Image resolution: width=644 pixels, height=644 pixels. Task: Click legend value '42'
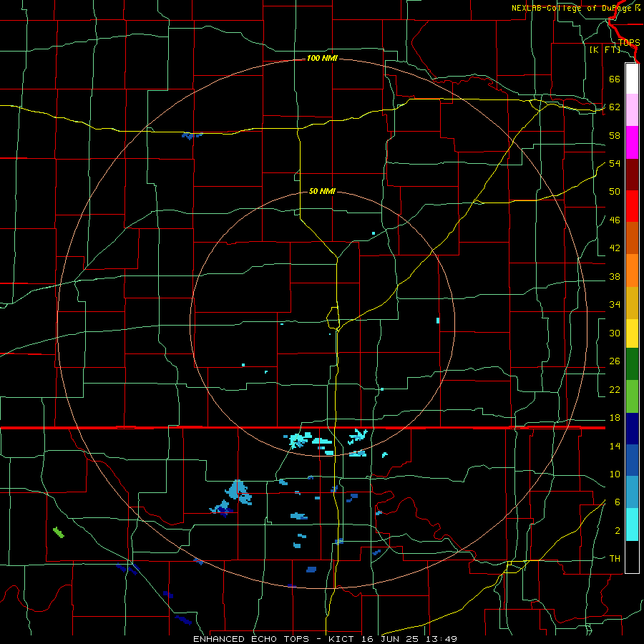(x=615, y=248)
